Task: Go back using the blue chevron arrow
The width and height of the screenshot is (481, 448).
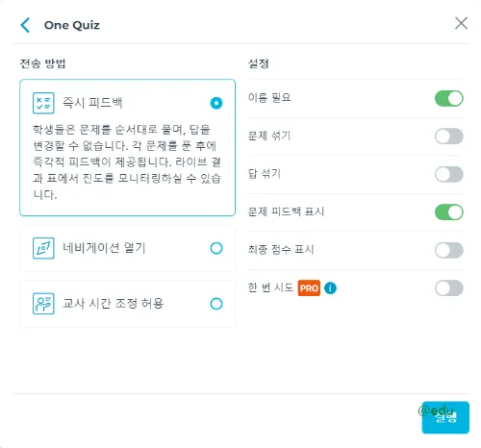Action: pyautogui.click(x=25, y=25)
